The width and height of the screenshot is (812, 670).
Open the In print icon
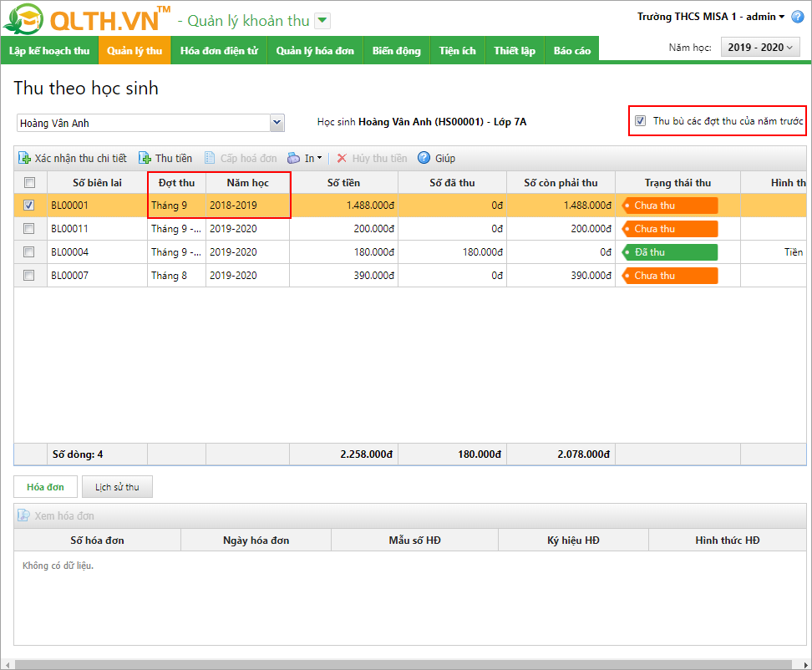pyautogui.click(x=293, y=158)
